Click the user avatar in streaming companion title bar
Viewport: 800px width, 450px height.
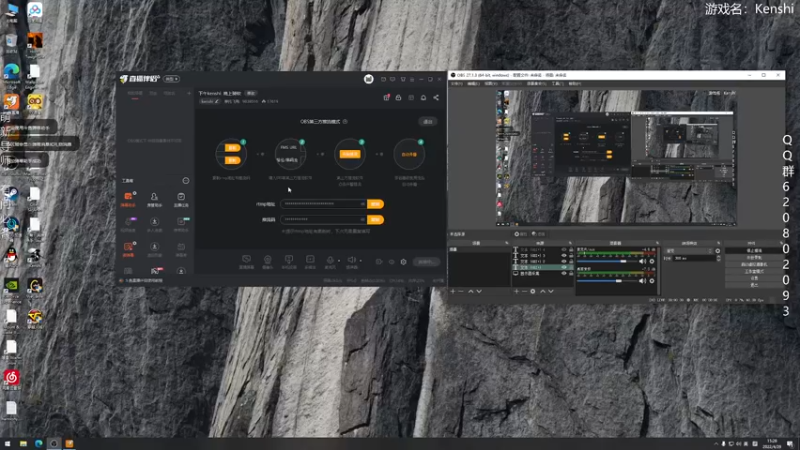[368, 79]
